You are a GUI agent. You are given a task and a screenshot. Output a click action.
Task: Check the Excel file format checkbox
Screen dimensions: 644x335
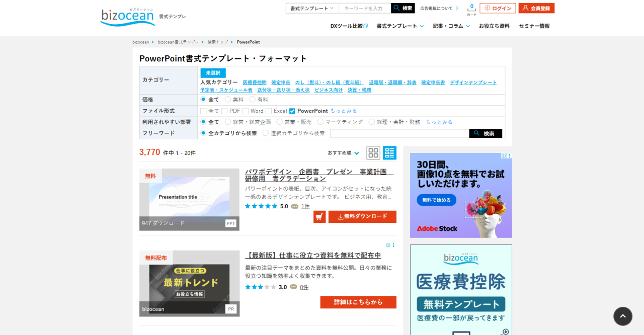[269, 111]
